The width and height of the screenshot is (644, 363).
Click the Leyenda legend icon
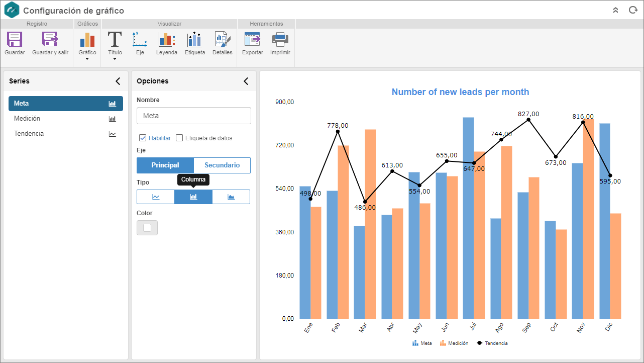pyautogui.click(x=167, y=40)
